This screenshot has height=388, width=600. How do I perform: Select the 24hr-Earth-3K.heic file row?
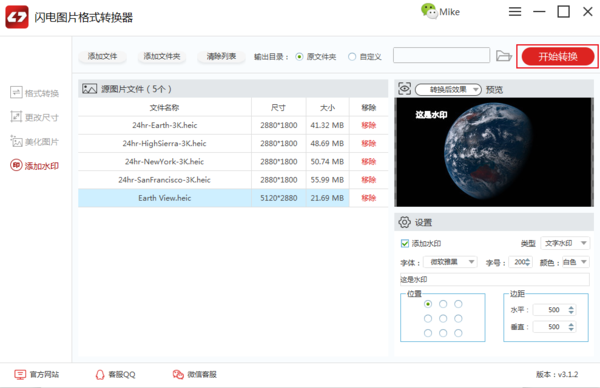[233, 125]
